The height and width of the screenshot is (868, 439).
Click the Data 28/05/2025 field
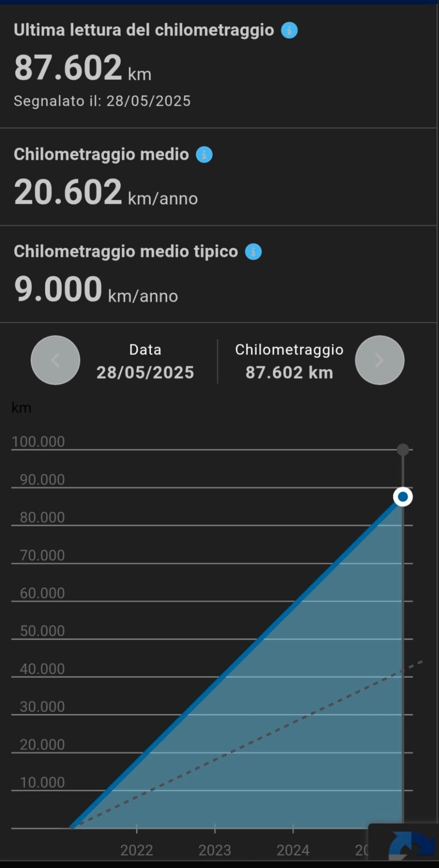(145, 361)
